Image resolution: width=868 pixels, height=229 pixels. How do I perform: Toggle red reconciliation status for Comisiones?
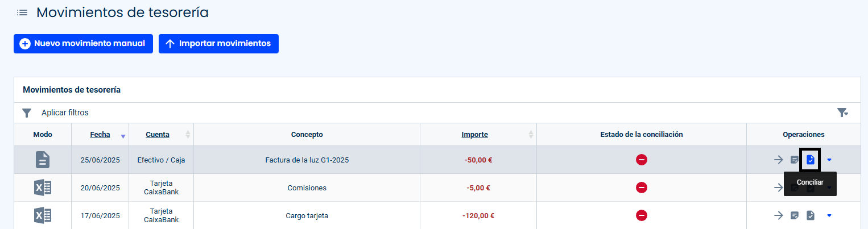click(x=642, y=188)
